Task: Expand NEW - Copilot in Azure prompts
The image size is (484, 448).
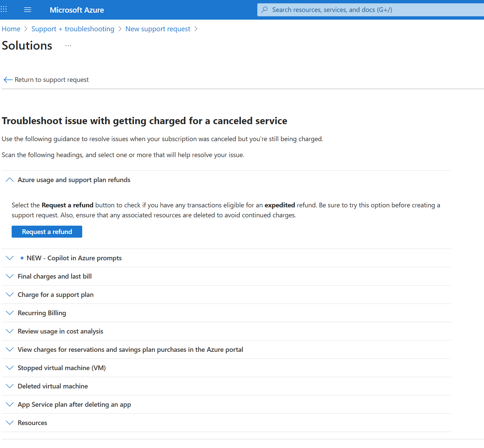Action: point(226,258)
